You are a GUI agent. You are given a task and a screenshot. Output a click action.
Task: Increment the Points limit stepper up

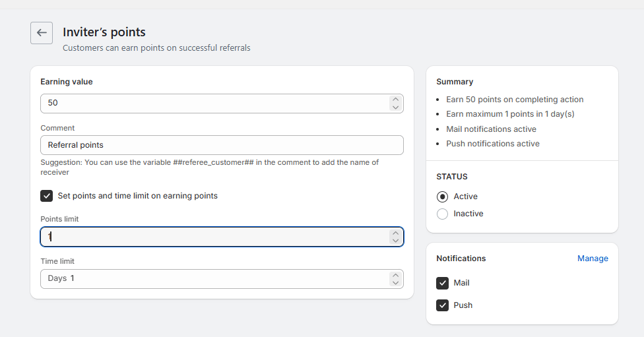(395, 233)
